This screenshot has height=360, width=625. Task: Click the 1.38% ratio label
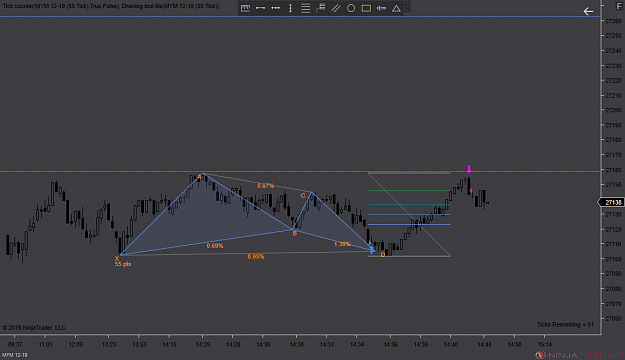tap(342, 244)
